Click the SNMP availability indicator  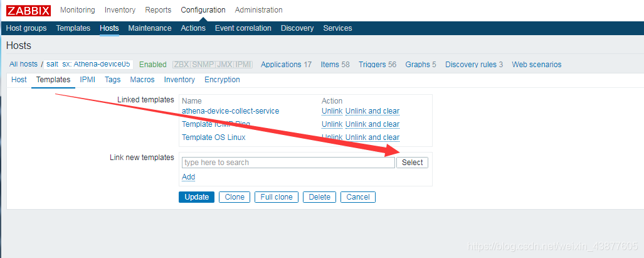click(x=203, y=65)
